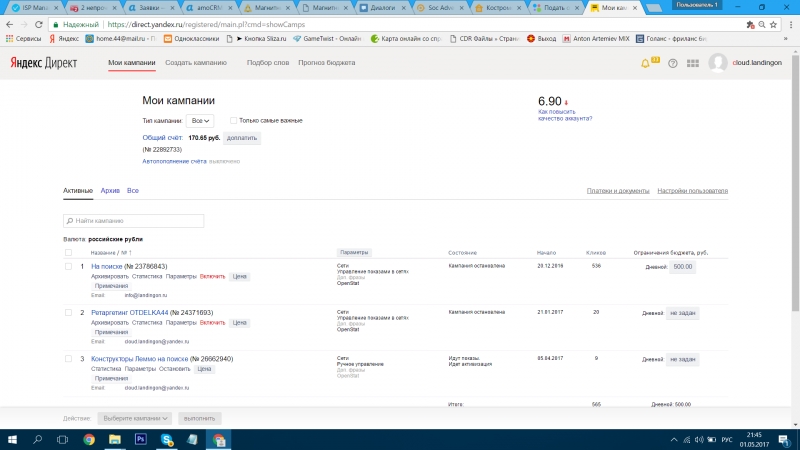The width and height of the screenshot is (800, 450).
Task: Select all campaigns header checkbox
Action: pos(68,253)
